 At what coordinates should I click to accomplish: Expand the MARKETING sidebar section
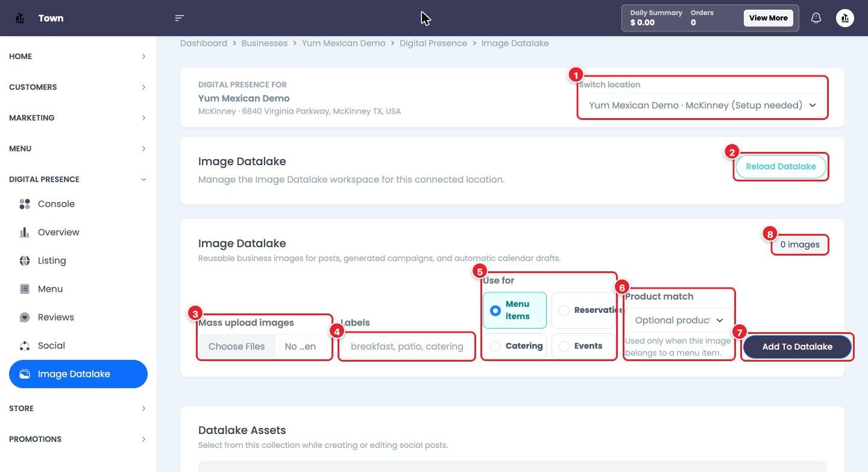point(78,118)
